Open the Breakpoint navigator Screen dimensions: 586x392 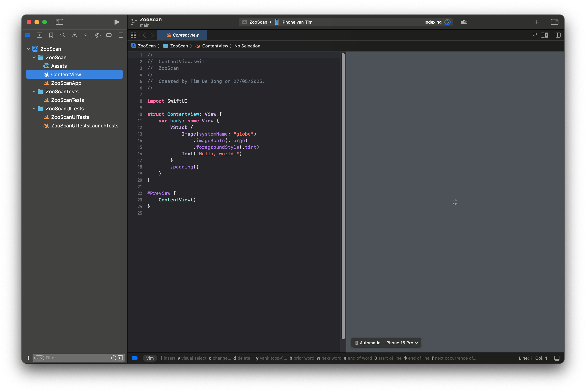coord(109,35)
